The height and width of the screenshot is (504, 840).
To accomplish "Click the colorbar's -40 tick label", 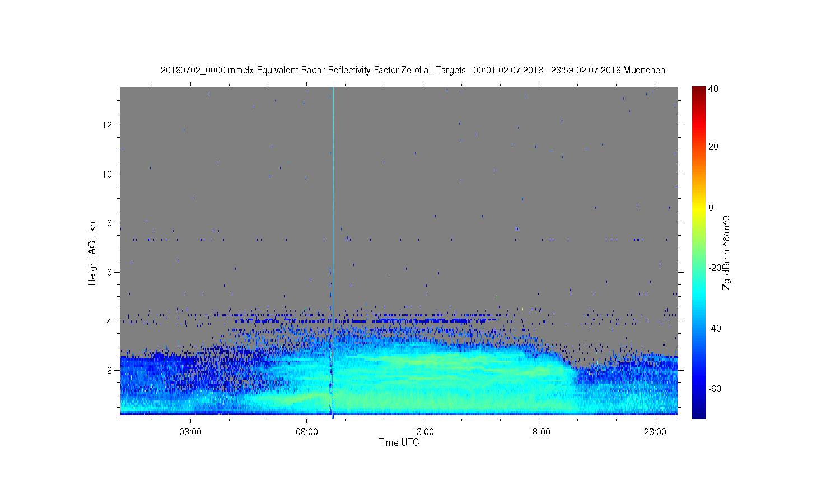I will 715,328.
